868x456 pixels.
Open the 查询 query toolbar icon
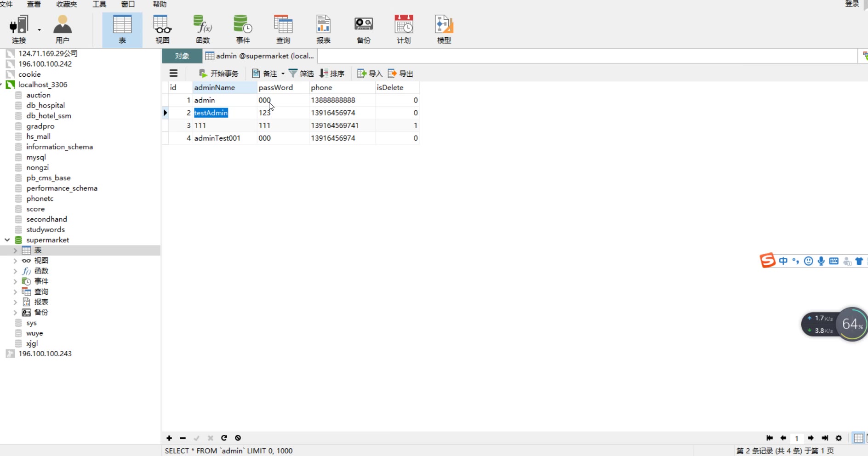pyautogui.click(x=283, y=30)
